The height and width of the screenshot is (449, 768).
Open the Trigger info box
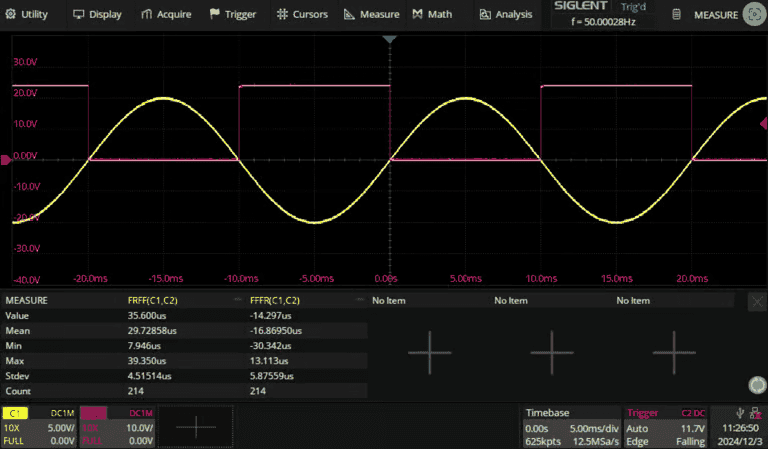tap(666, 426)
